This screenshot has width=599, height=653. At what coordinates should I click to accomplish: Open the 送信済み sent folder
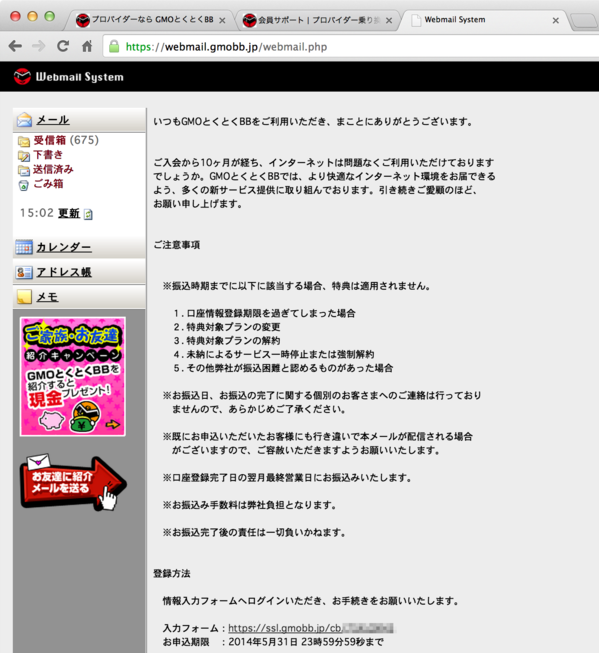(53, 169)
